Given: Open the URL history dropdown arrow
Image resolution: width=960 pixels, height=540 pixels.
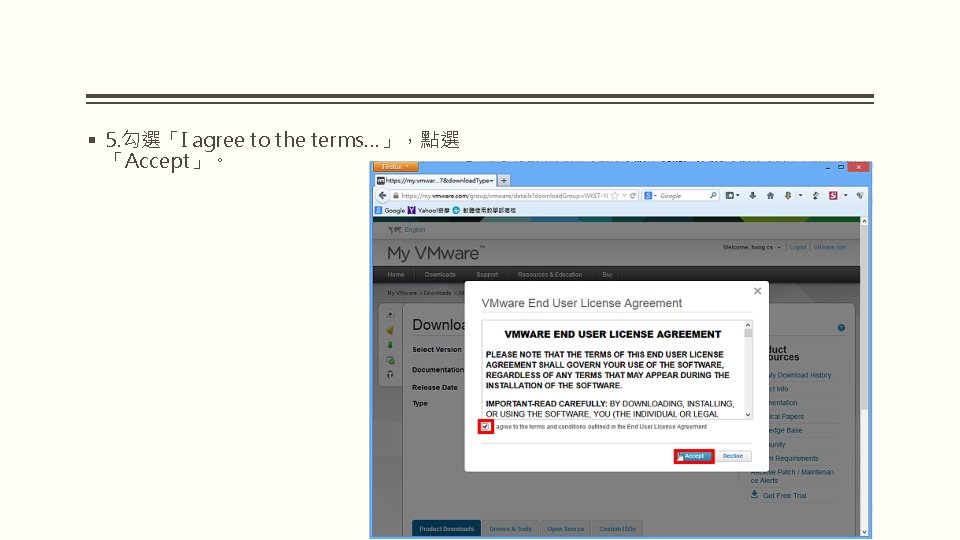Looking at the screenshot, I should coord(624,196).
